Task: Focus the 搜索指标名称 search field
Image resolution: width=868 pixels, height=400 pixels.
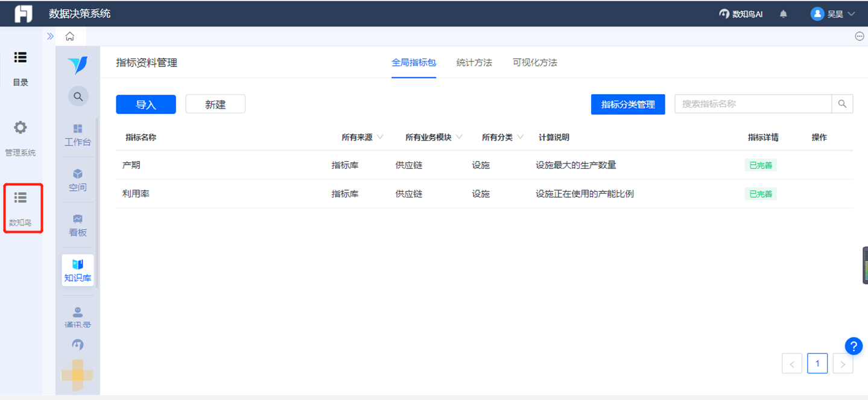Action: pyautogui.click(x=753, y=104)
